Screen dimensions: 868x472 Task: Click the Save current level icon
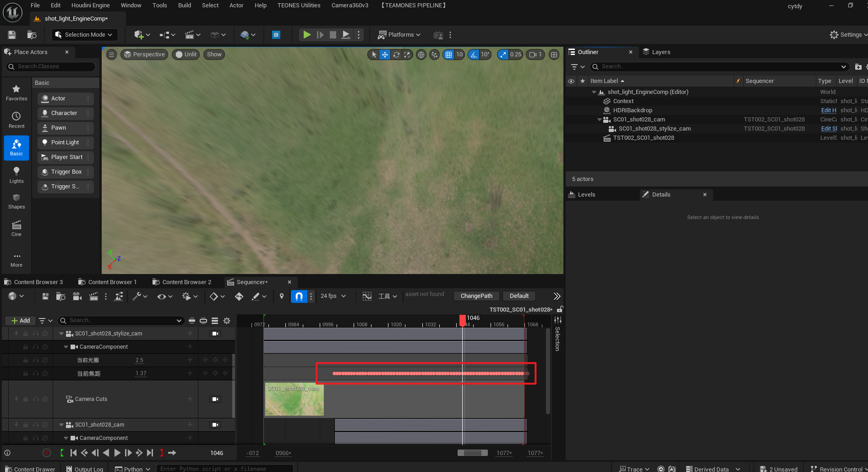[x=12, y=35]
